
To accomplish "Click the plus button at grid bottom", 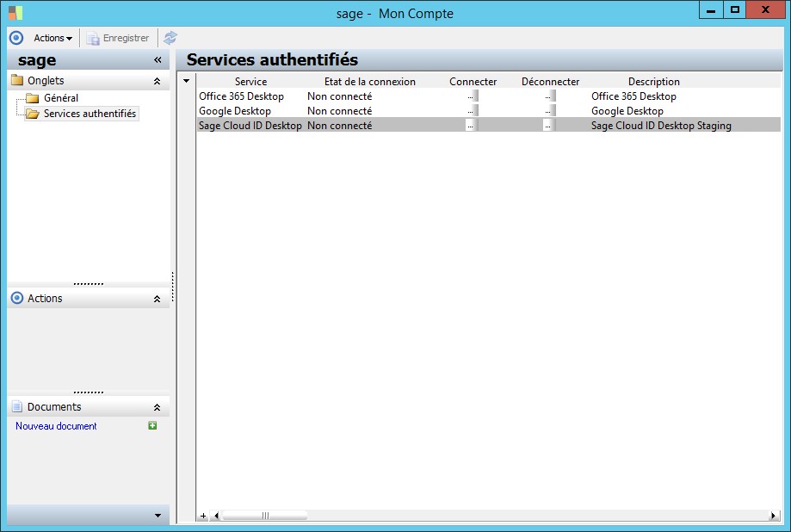I will coord(203,516).
